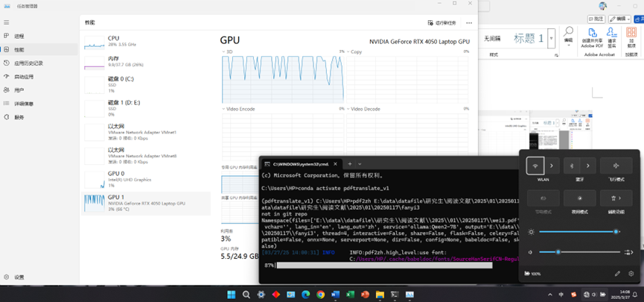Viewport: 644px width, 302px height.
Task: Click the pencil edit quick settings icon
Action: coord(617,274)
